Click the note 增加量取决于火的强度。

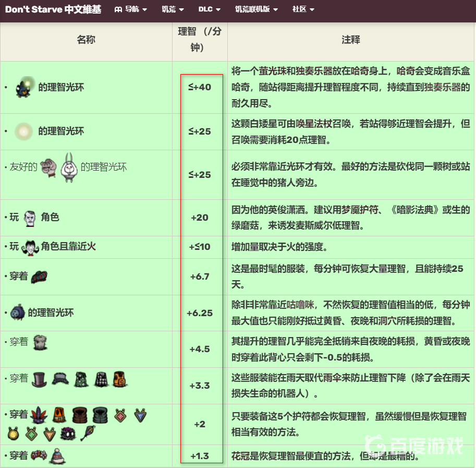[279, 247]
